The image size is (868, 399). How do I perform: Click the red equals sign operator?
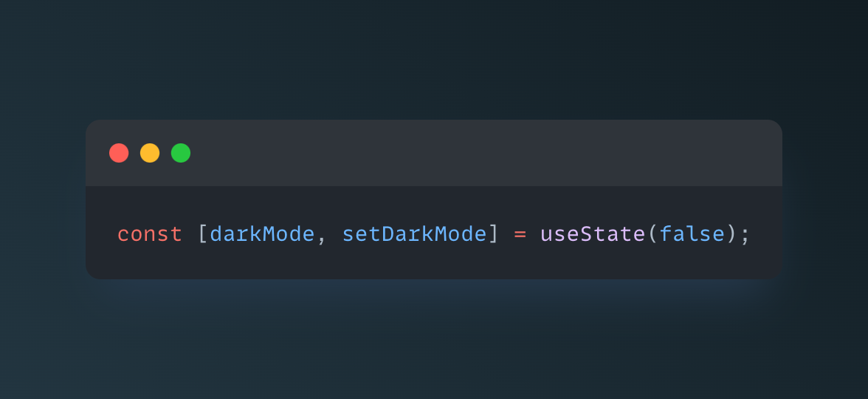520,235
